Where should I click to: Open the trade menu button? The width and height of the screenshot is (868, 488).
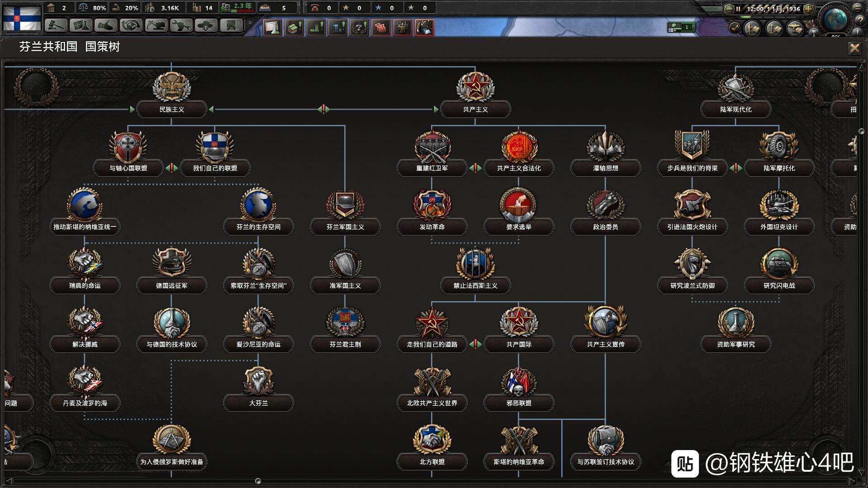point(131,25)
